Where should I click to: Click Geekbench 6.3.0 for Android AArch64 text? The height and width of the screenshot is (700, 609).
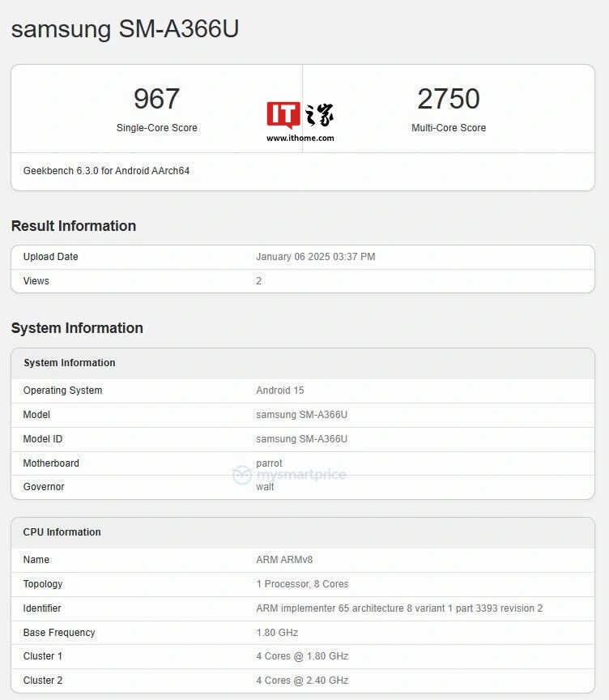pyautogui.click(x=106, y=171)
